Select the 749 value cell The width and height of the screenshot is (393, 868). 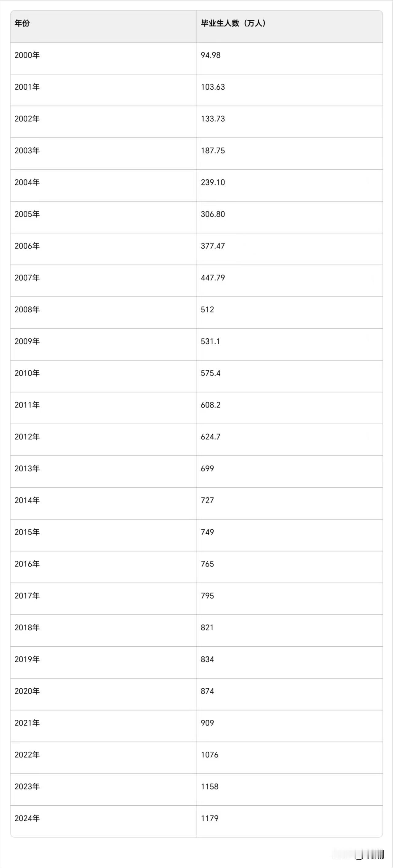[207, 532]
